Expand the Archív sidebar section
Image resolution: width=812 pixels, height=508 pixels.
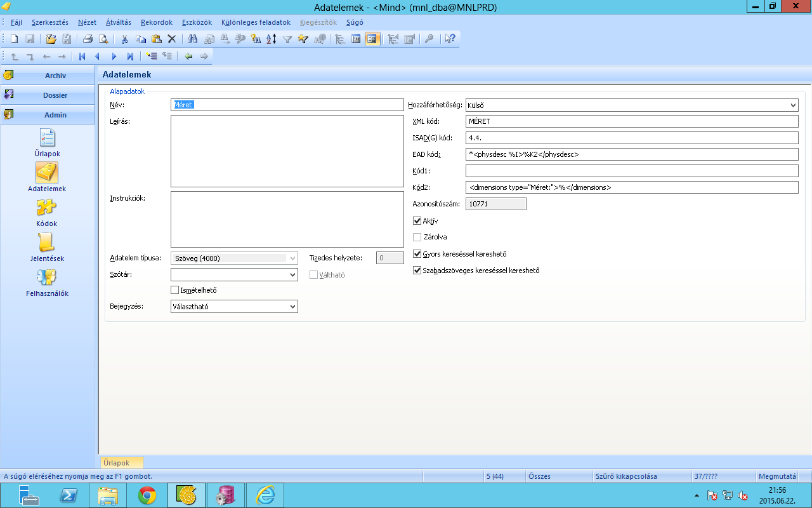(48, 75)
